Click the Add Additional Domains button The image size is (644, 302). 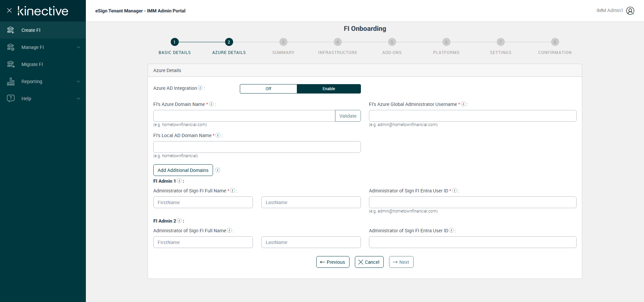(183, 170)
